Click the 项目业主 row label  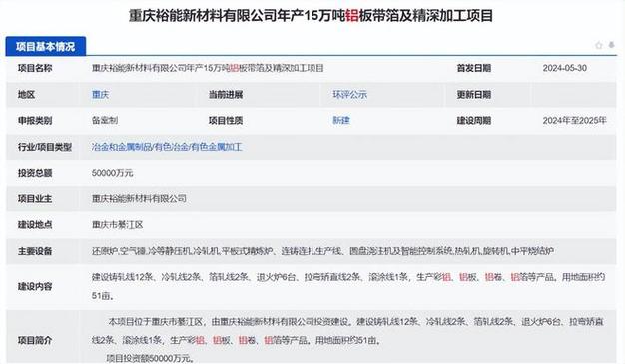pos(35,198)
